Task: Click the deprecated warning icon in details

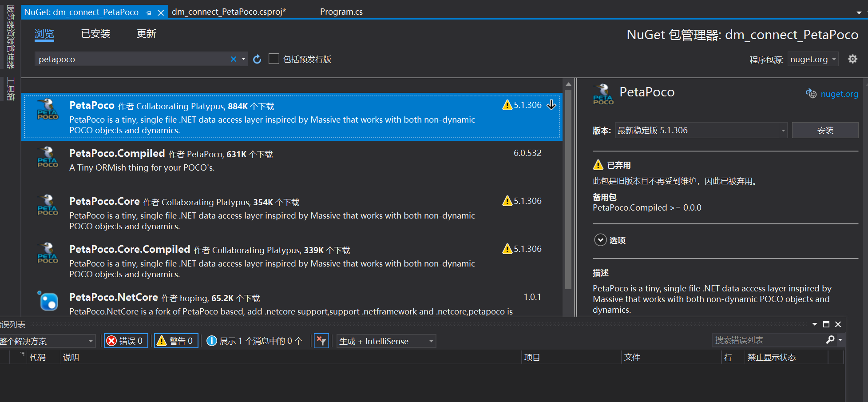Action: click(x=598, y=165)
